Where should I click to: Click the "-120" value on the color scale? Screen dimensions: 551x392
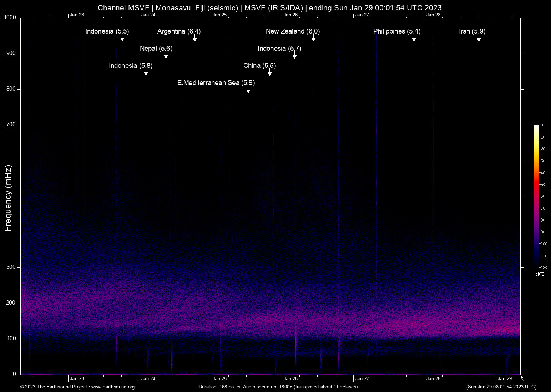tap(543, 268)
